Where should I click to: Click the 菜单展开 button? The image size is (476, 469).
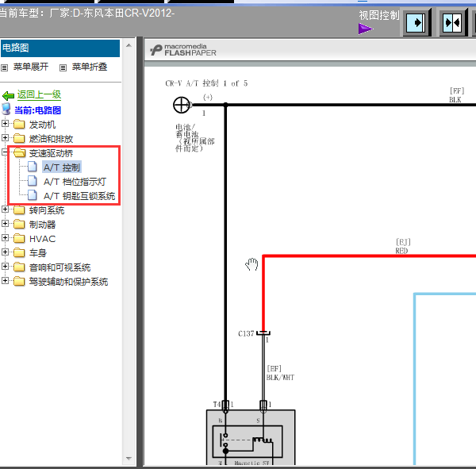click(31, 67)
